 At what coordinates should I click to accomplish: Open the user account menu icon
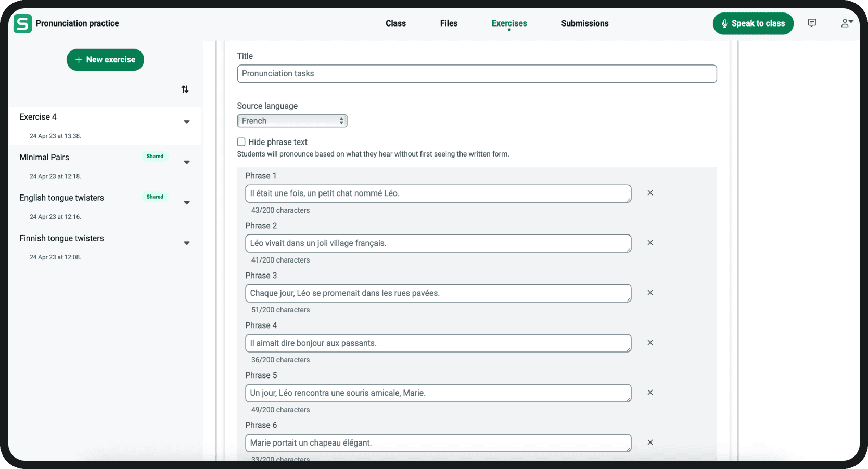coord(846,23)
